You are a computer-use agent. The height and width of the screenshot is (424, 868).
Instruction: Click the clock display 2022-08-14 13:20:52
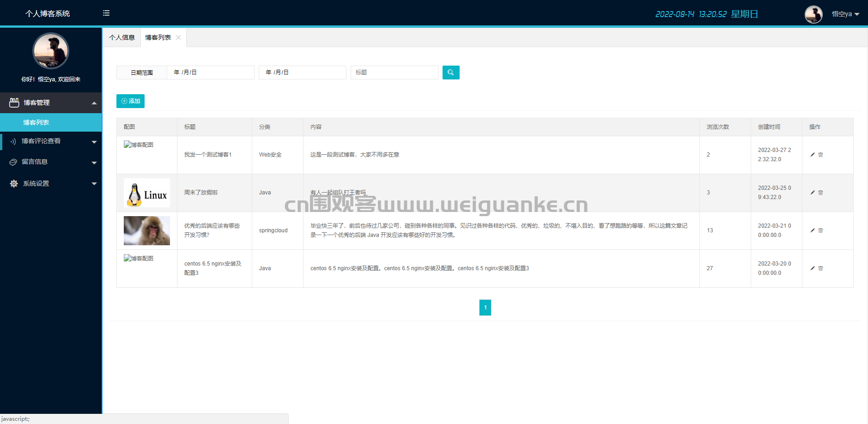tap(691, 14)
